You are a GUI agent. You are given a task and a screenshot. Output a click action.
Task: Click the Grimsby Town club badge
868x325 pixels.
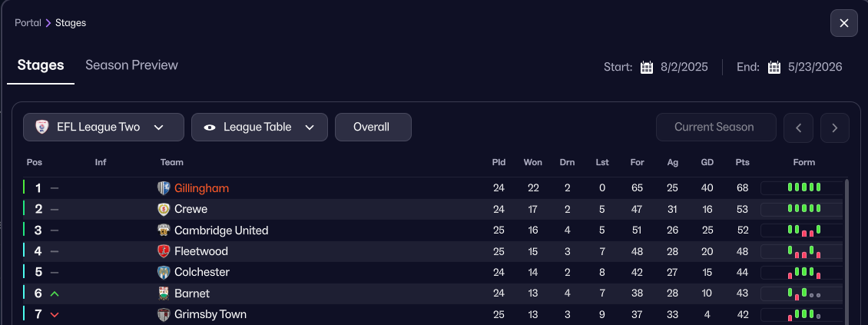point(163,314)
